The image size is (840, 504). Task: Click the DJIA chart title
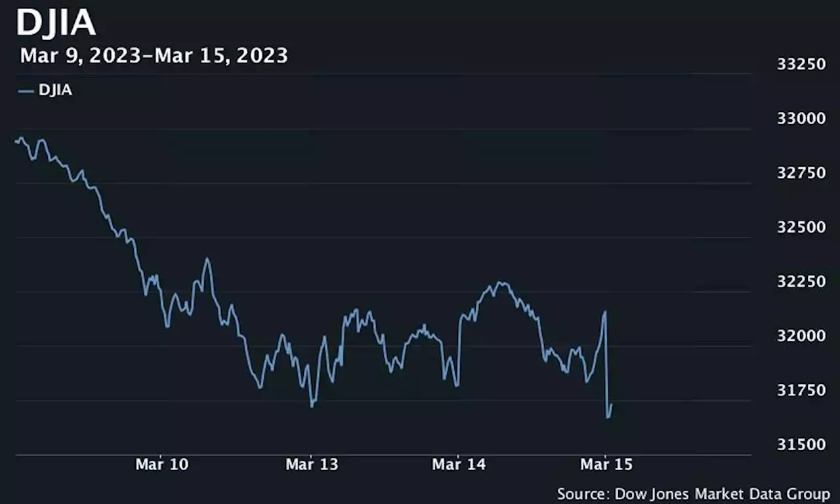click(56, 23)
